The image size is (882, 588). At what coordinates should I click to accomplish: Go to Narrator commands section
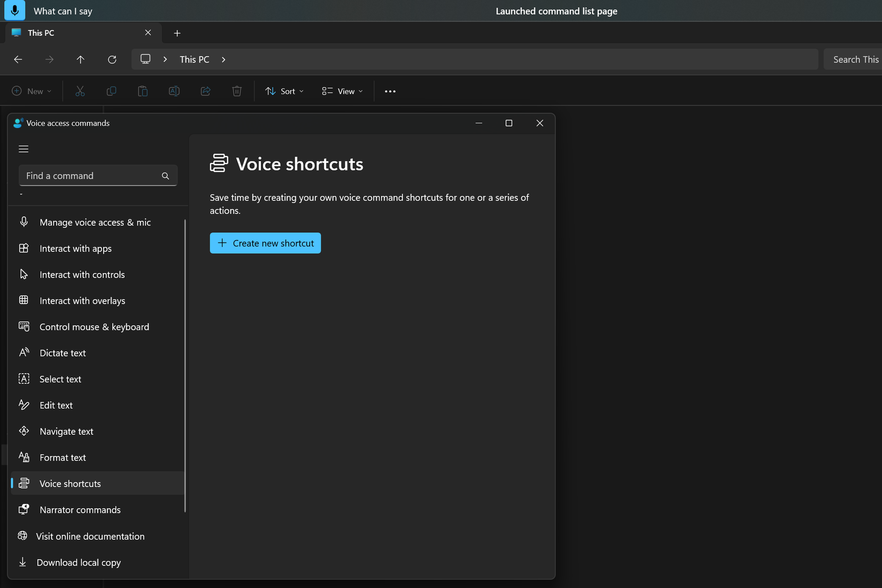(80, 510)
